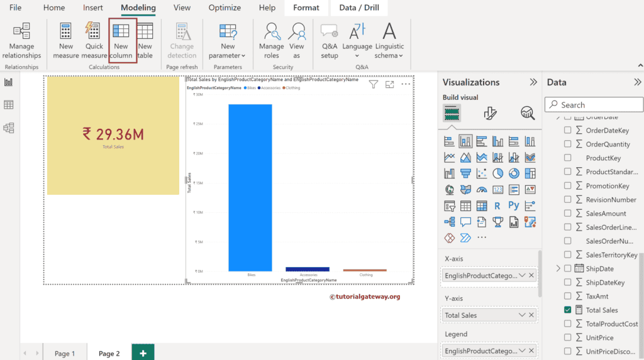The image size is (644, 360).
Task: Check the OrderDateKey field
Action: click(x=568, y=130)
